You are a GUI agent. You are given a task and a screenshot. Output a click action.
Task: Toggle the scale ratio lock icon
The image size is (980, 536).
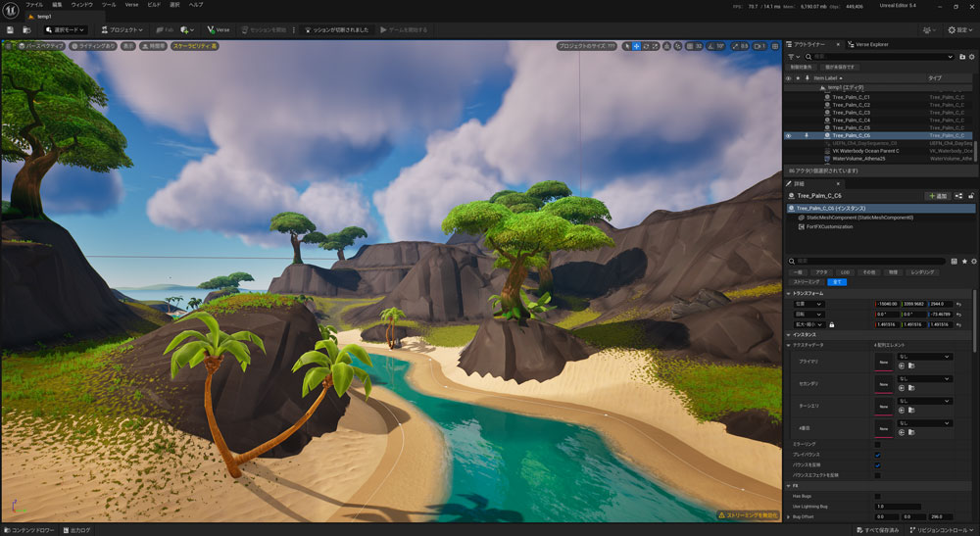pos(831,325)
